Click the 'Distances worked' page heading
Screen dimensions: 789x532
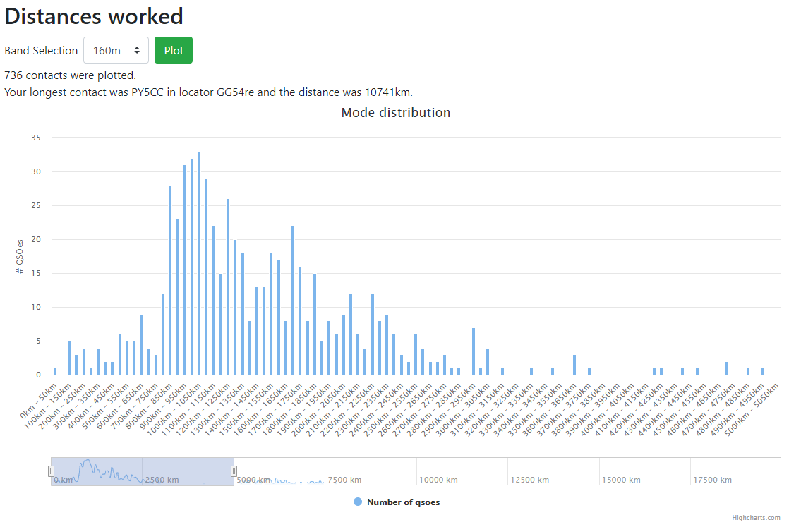94,16
